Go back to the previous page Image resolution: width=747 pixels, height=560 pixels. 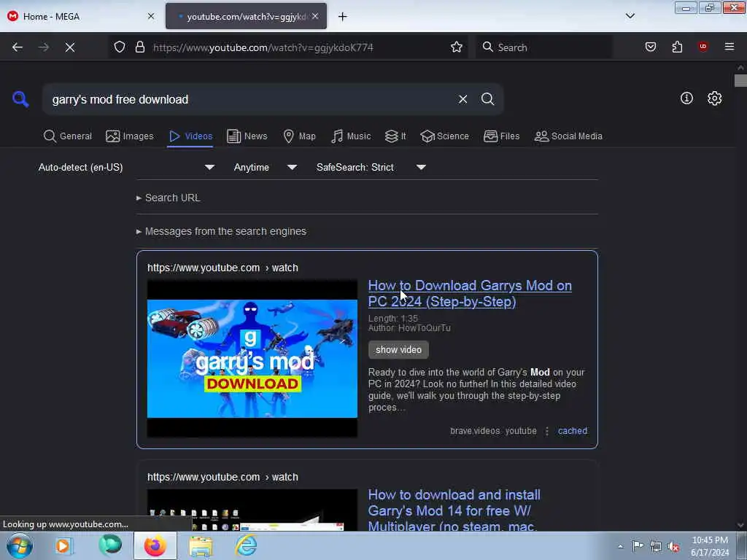[x=18, y=47]
